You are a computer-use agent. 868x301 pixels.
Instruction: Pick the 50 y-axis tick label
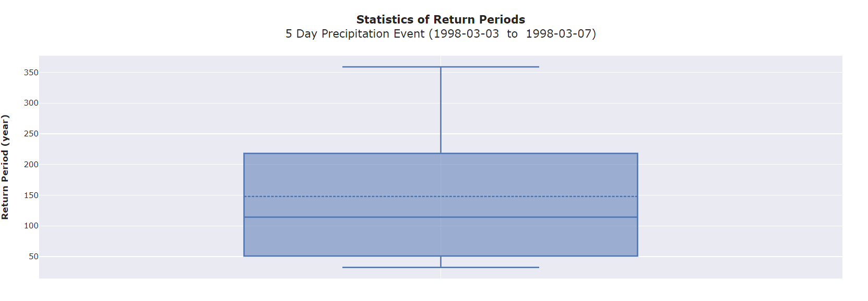(x=33, y=257)
